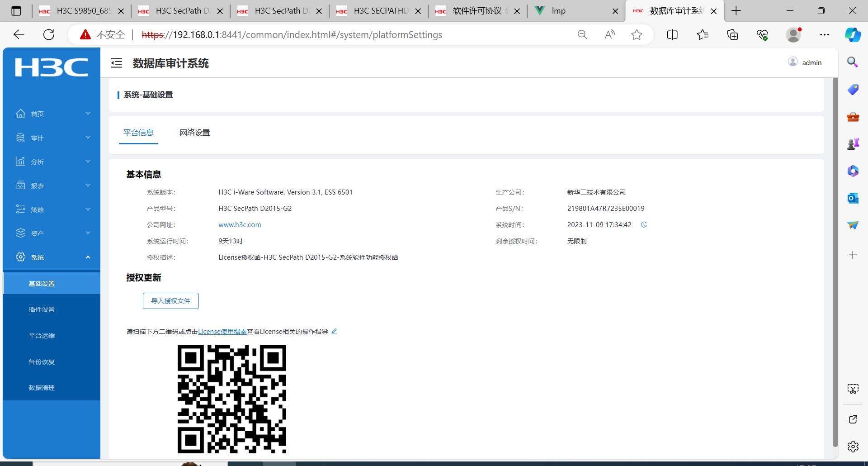Open the screenshot tool icon in Edge sidebar
Image resolution: width=868 pixels, height=466 pixels.
(x=853, y=389)
